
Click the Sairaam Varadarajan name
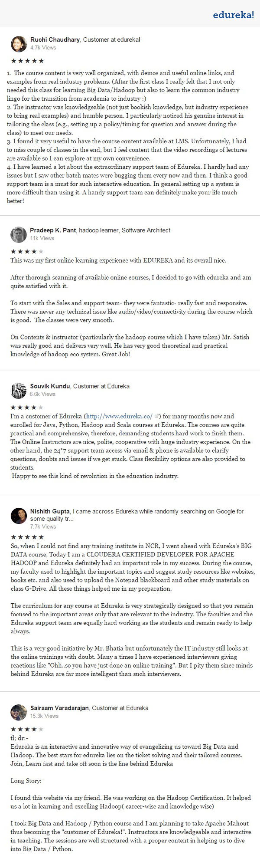click(x=60, y=708)
